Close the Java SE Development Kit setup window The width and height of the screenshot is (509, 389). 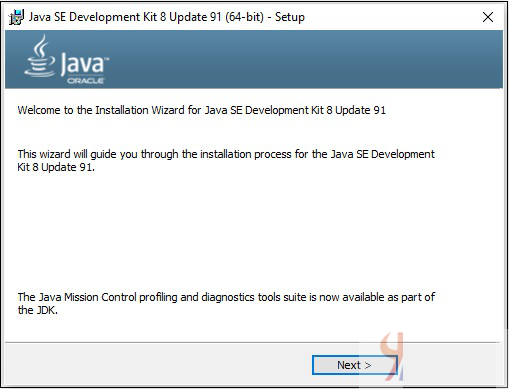click(488, 17)
